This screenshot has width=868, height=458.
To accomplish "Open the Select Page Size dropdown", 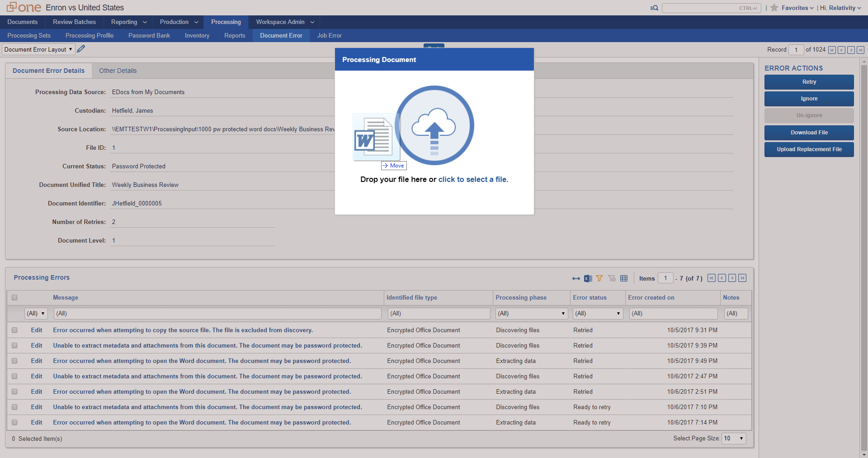I will pyautogui.click(x=734, y=438).
